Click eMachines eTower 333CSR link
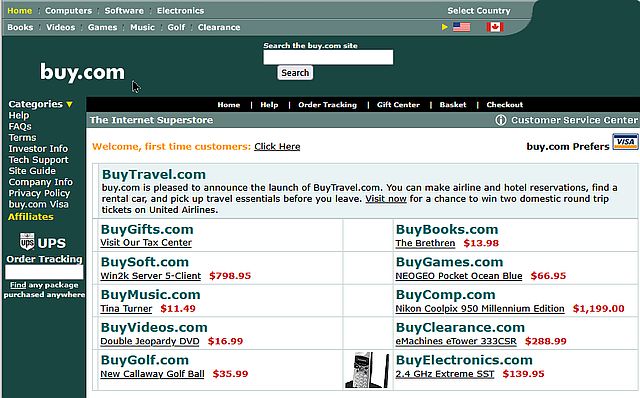This screenshot has height=398, width=640. tap(456, 341)
